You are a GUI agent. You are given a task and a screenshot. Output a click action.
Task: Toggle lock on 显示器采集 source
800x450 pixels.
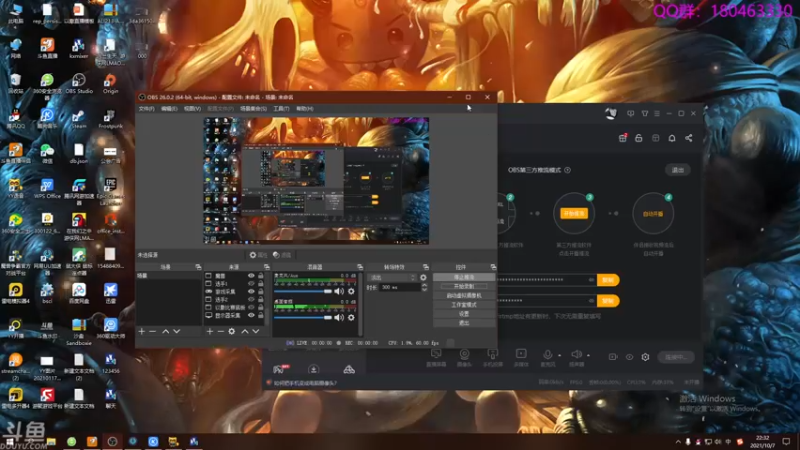261,315
